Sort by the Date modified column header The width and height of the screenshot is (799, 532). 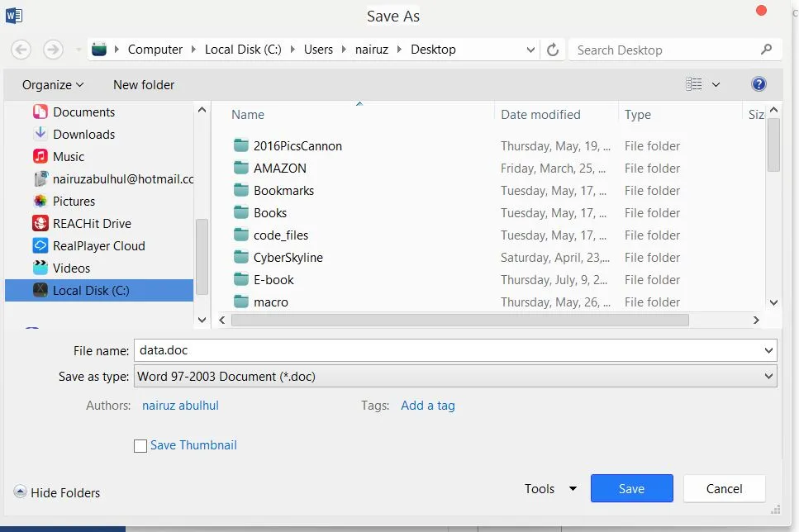click(x=540, y=115)
